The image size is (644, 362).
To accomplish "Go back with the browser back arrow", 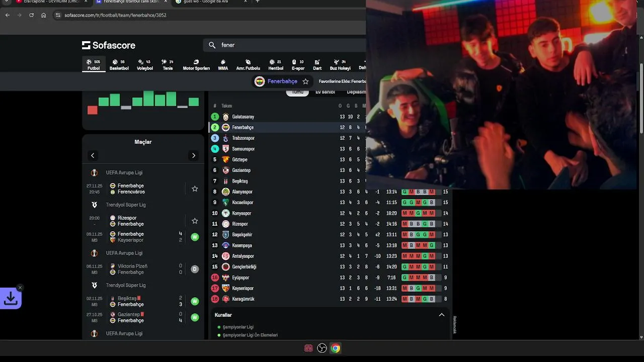I will (x=8, y=15).
